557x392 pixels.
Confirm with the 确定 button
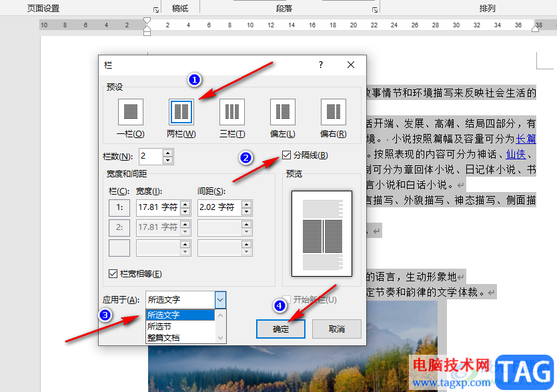[281, 329]
